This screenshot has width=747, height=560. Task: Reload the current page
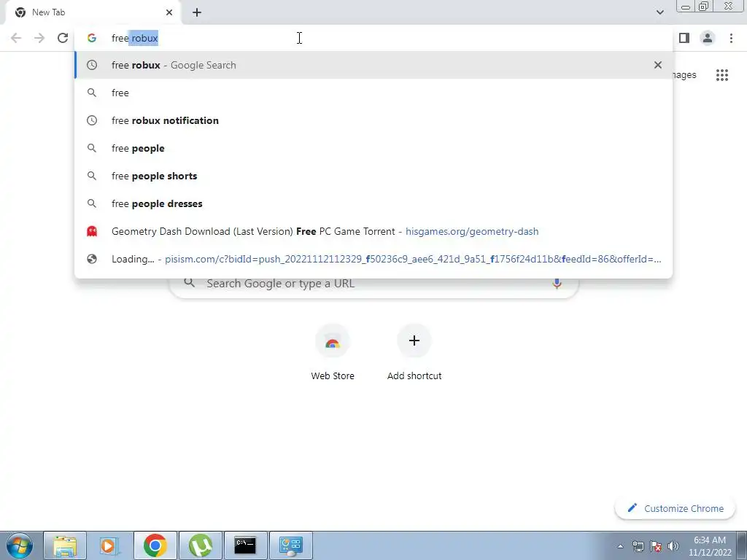[x=63, y=38]
